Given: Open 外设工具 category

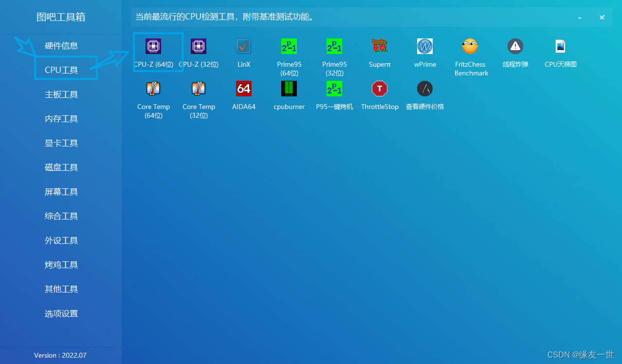Looking at the screenshot, I should (x=61, y=240).
